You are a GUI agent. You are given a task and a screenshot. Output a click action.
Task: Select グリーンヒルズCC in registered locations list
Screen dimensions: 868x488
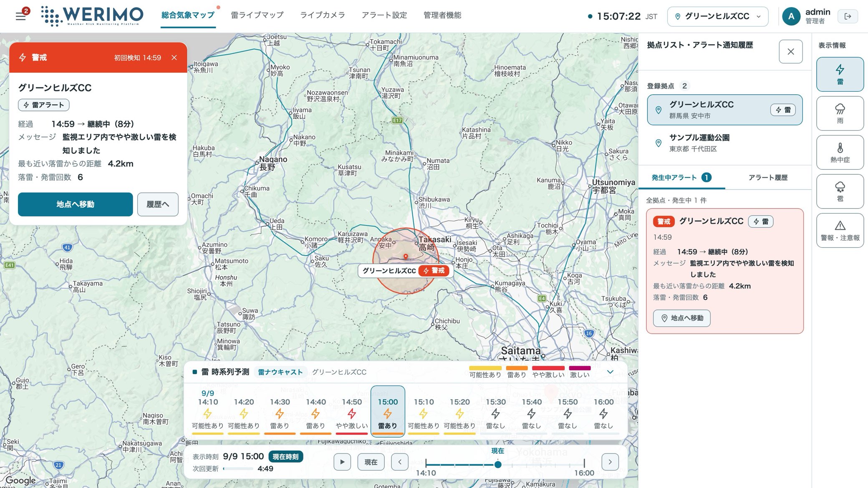724,110
